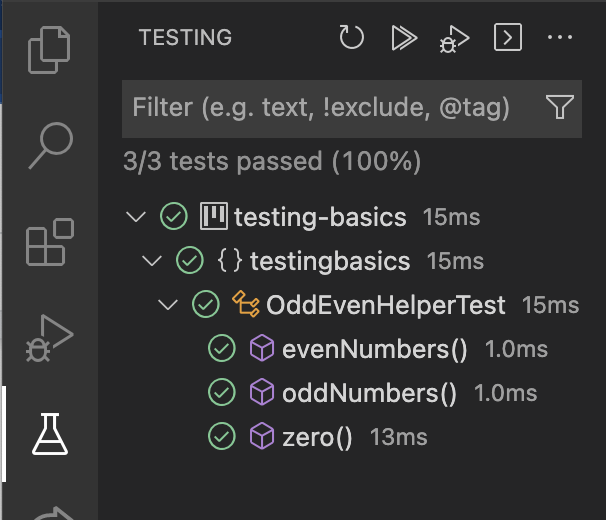Open the Explorer view in activity bar

[x=50, y=49]
